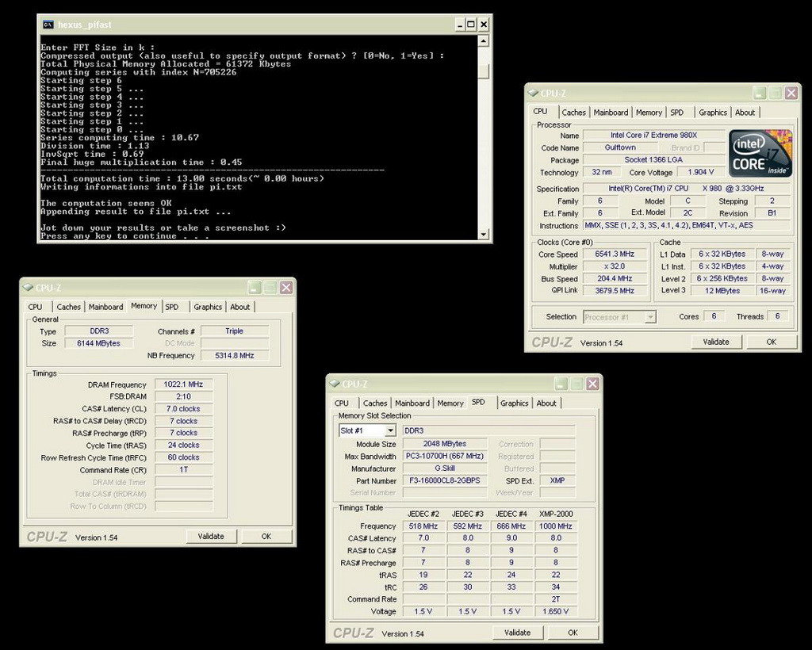Screen dimensions: 812x650
Task: Open the Slot #1 memory slot dropdown
Action: pyautogui.click(x=367, y=430)
